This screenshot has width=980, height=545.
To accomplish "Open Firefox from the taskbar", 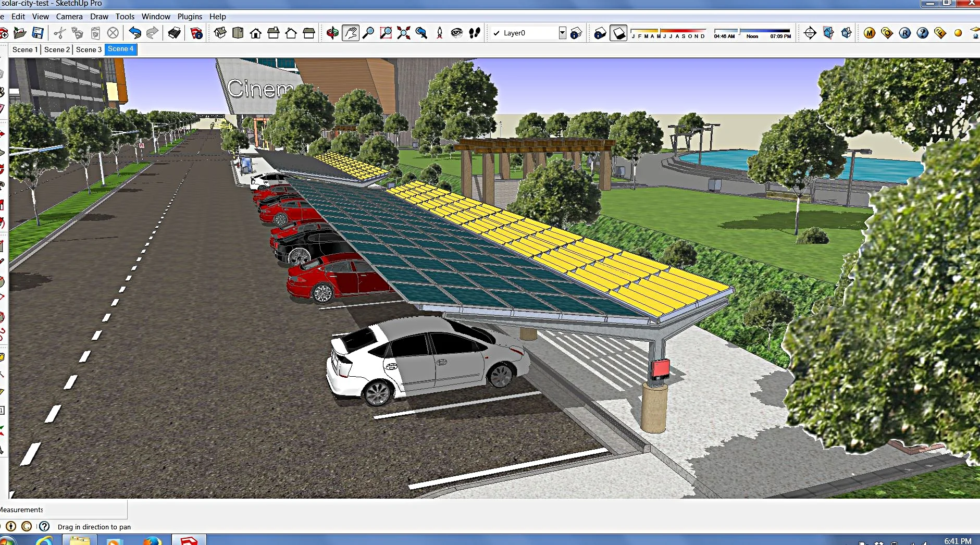I will click(152, 540).
